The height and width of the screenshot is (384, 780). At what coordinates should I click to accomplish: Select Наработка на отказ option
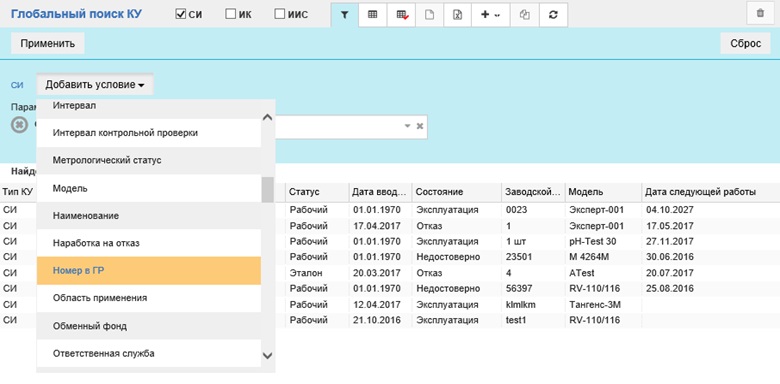pos(149,243)
